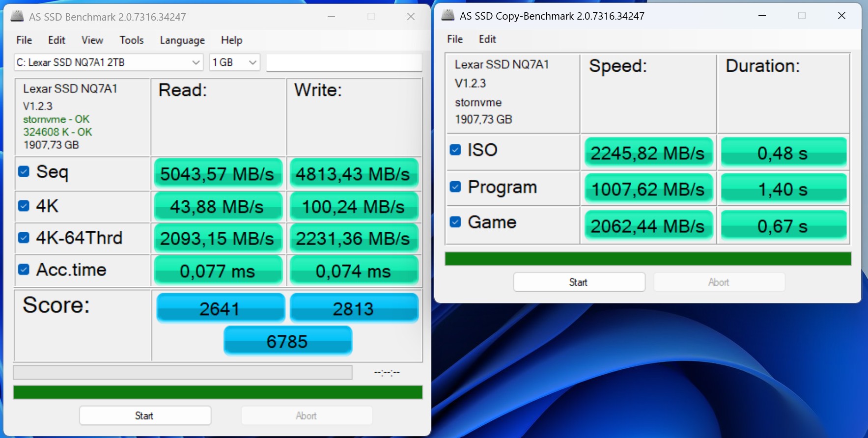Click the empty text field beside the size dropdown
The image size is (868, 438).
pos(344,62)
